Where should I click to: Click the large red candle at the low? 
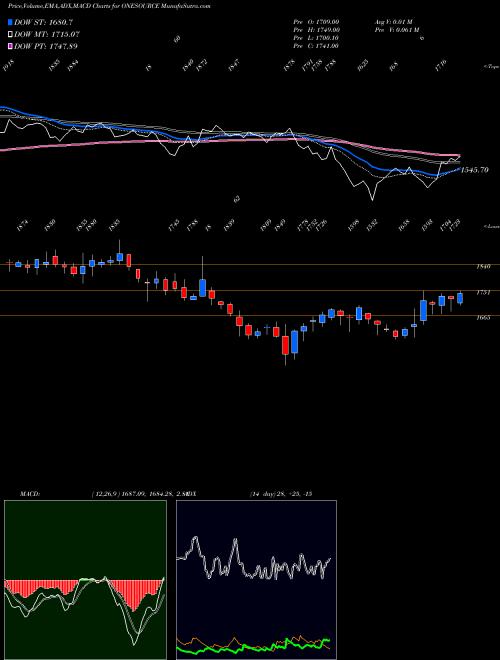coord(285,345)
